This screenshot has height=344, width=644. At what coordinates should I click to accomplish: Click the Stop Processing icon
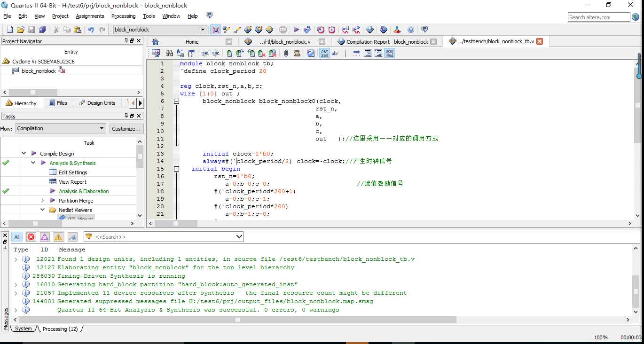coord(283,30)
